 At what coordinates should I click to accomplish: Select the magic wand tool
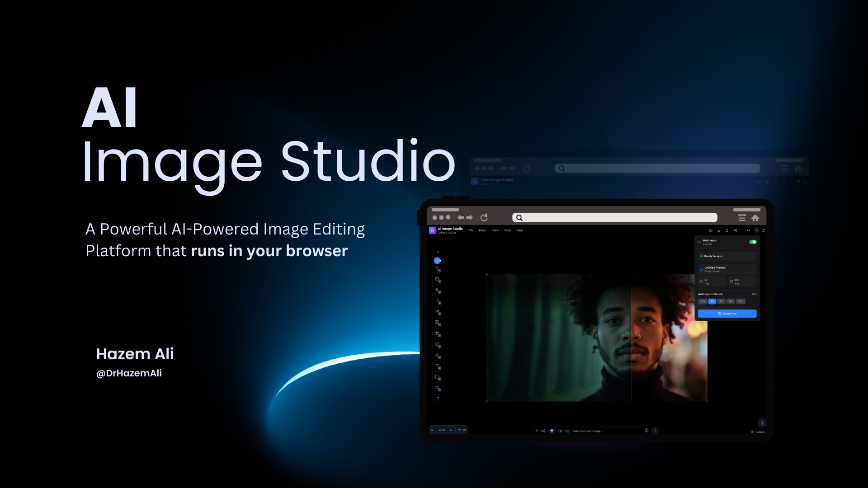pyautogui.click(x=438, y=301)
